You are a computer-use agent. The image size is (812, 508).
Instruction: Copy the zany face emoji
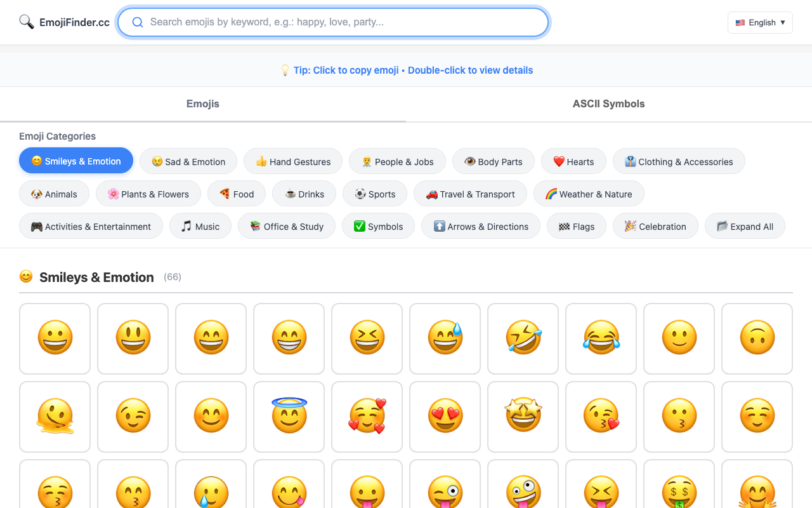pos(523,484)
